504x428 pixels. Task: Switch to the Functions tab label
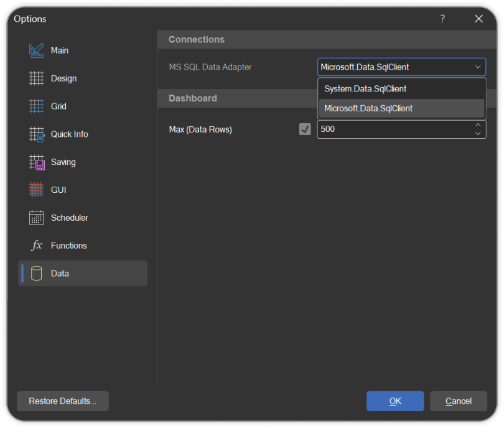(x=69, y=246)
